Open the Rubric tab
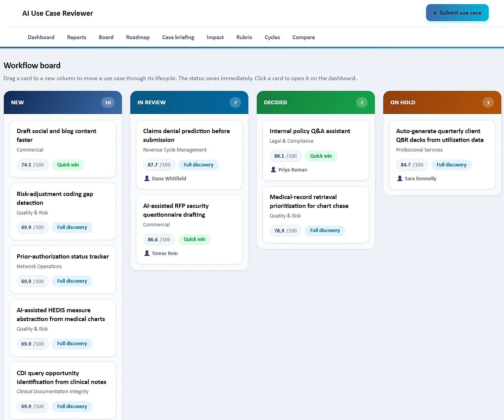The image size is (504, 420). 244,37
